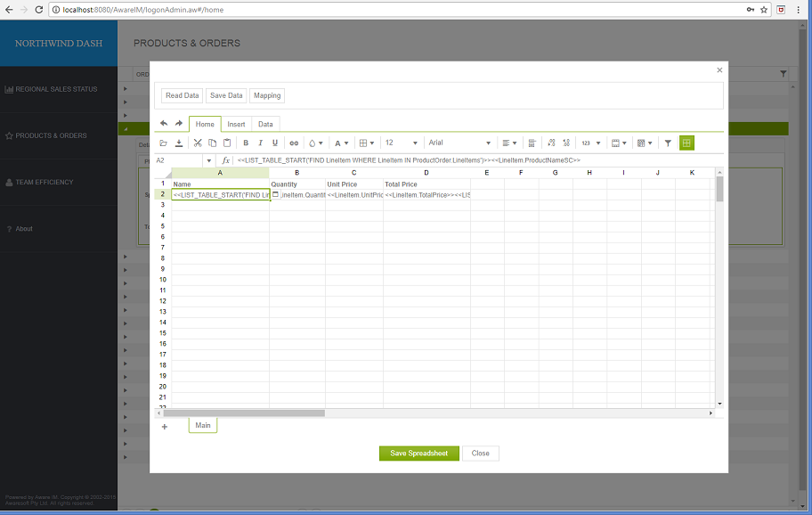Viewport: 812px width, 515px height.
Task: Click the Save Data button
Action: tap(226, 95)
